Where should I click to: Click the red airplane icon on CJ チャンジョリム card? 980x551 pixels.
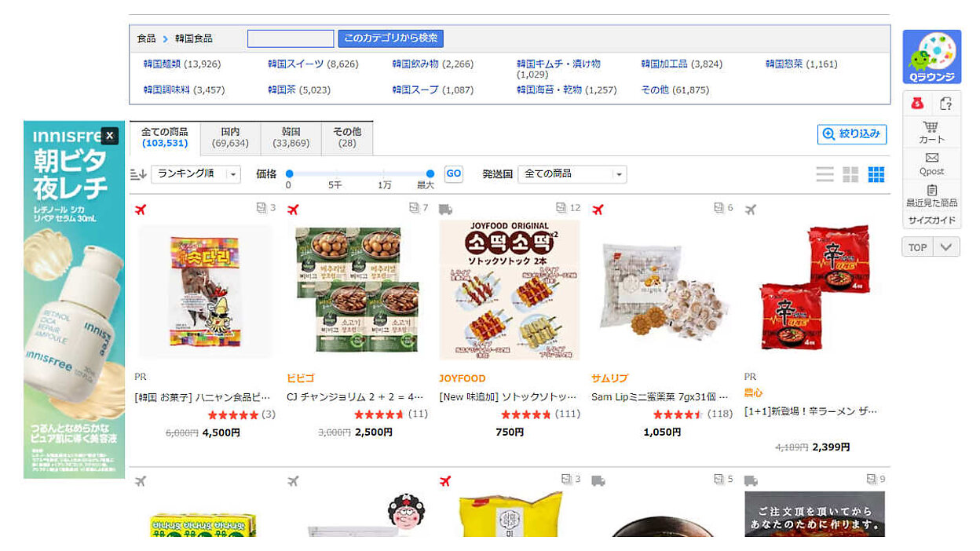pyautogui.click(x=294, y=210)
